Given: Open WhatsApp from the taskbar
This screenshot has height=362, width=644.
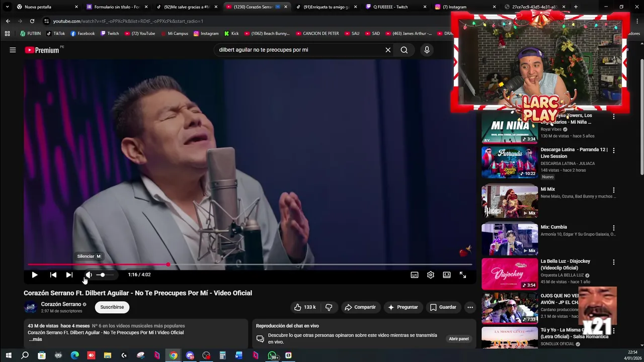Looking at the screenshot, I should pyautogui.click(x=272, y=355).
